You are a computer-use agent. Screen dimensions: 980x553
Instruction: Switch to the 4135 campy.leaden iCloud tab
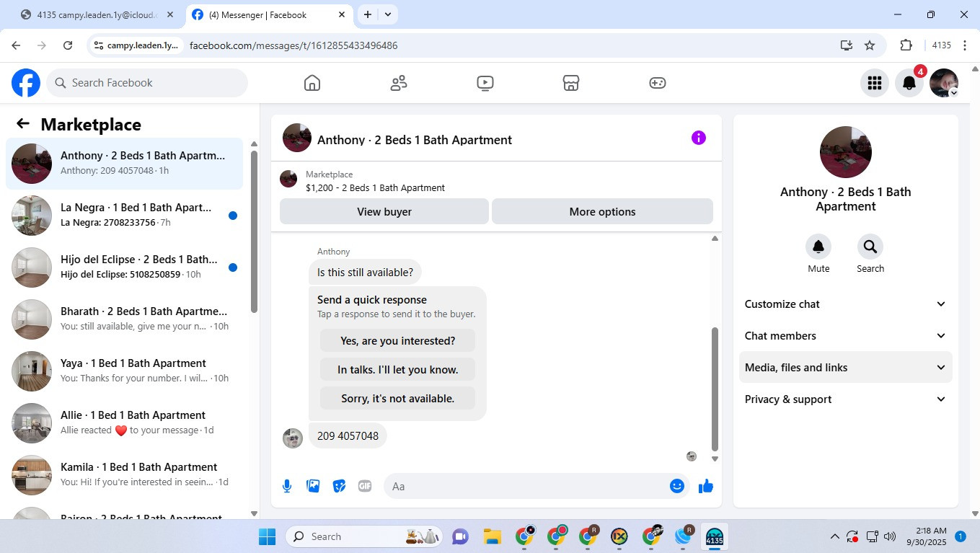pos(99,14)
